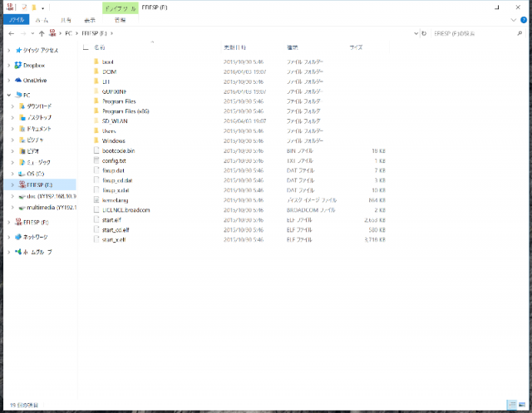
Task: Select the Videos folder in tree
Action: (33, 151)
